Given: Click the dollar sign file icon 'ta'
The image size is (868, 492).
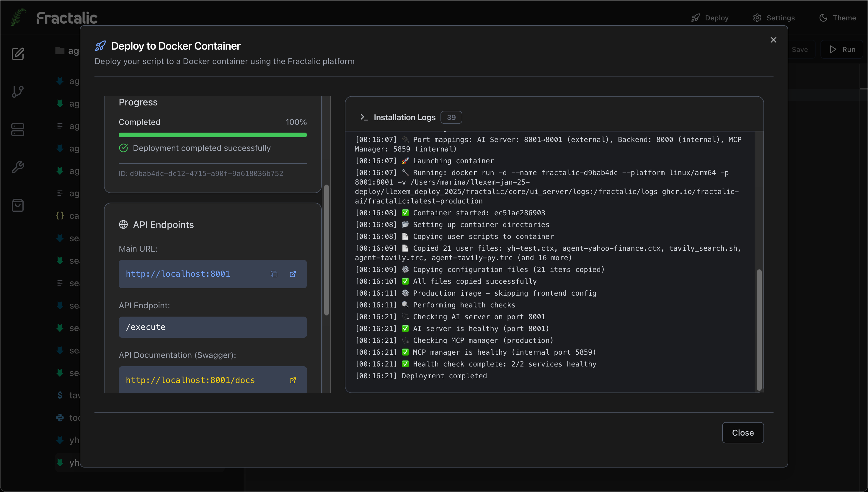Looking at the screenshot, I should pyautogui.click(x=60, y=395).
